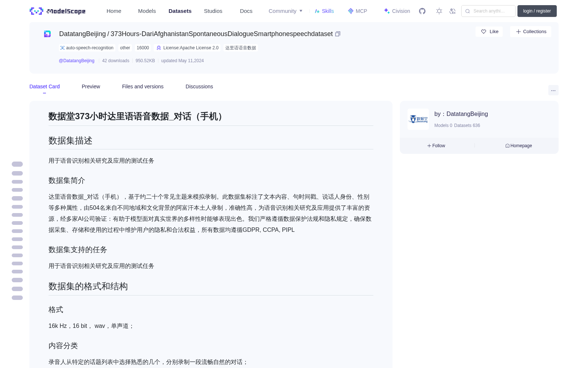This screenshot has height=368, width=588.
Task: Click 'Models 0' count text
Action: [x=443, y=125]
